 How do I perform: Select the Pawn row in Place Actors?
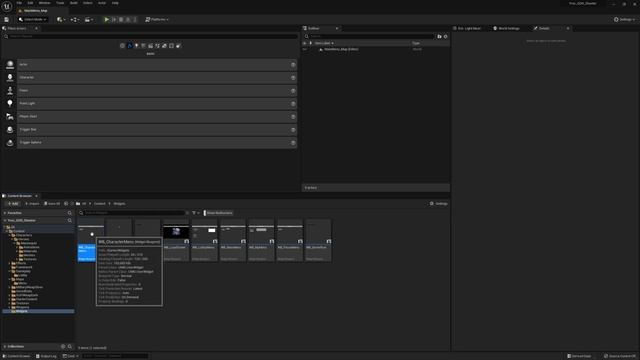tap(157, 91)
